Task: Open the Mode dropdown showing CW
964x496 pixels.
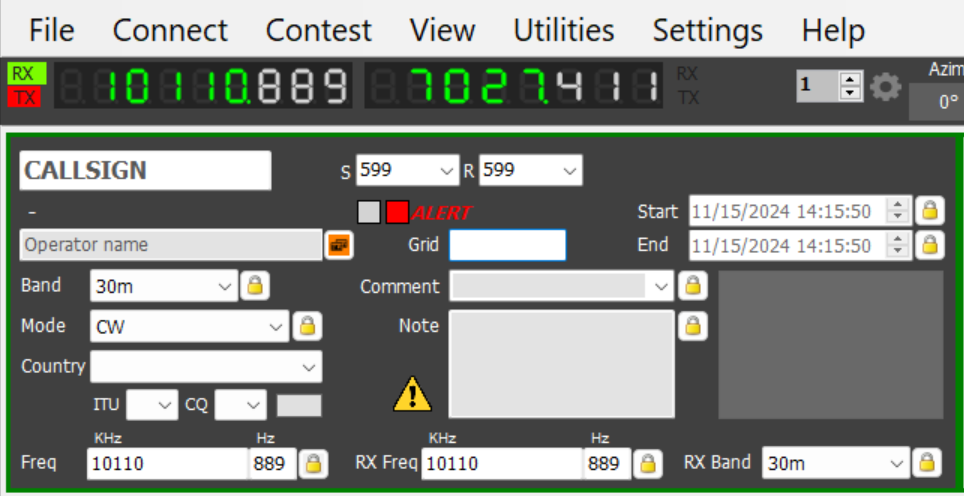Action: coord(189,326)
